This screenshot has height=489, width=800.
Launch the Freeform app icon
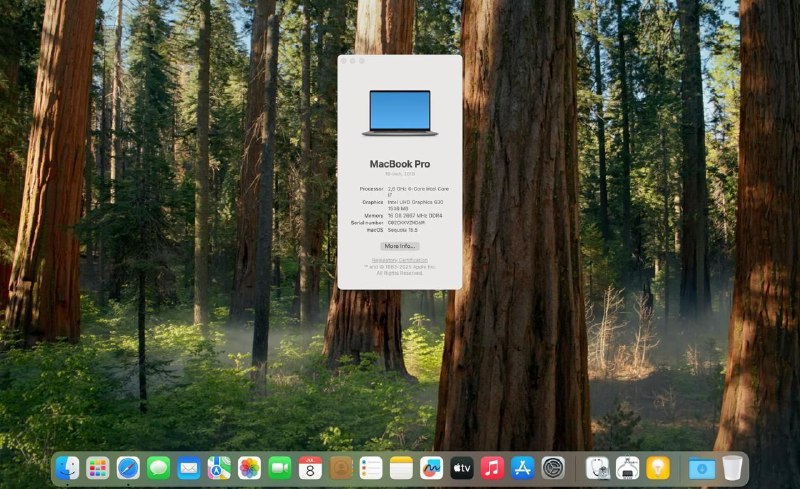coord(432,468)
